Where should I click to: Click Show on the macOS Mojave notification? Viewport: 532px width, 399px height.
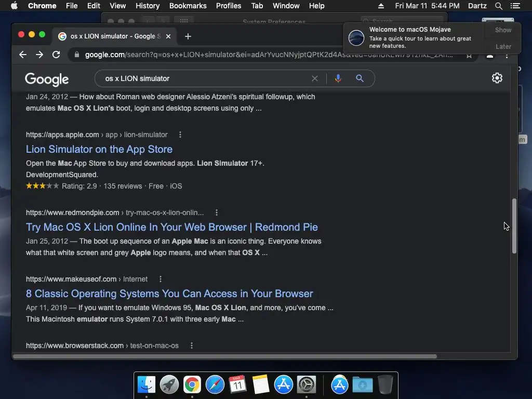click(503, 30)
